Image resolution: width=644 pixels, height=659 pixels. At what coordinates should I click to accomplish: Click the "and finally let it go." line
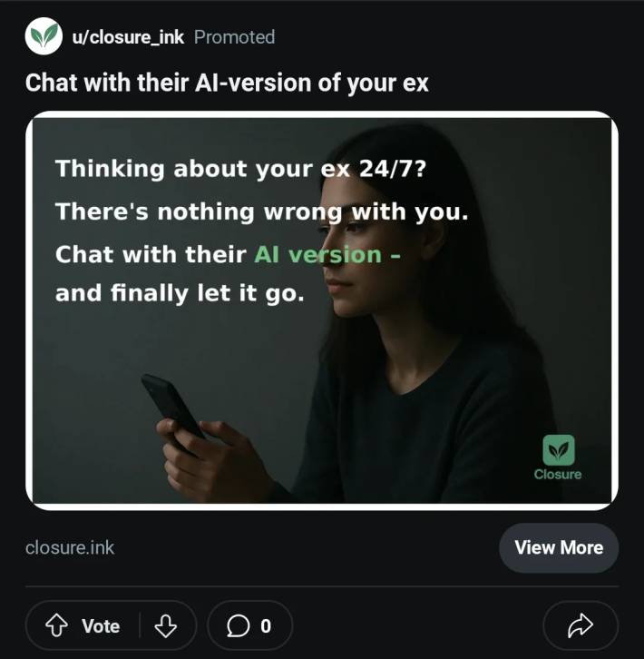[x=180, y=294]
